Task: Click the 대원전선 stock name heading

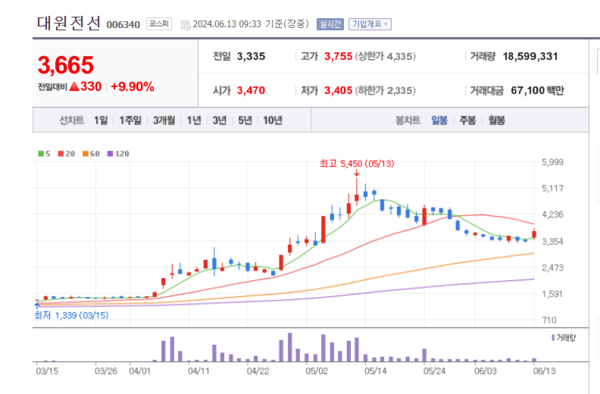Action: point(69,23)
